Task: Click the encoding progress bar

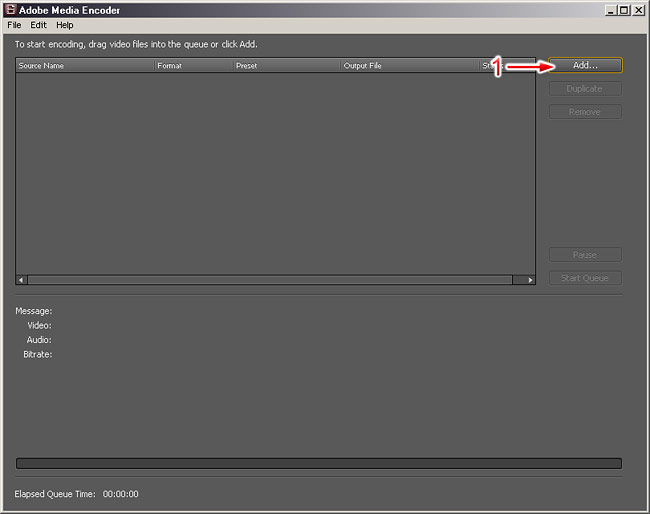Action: point(319,463)
